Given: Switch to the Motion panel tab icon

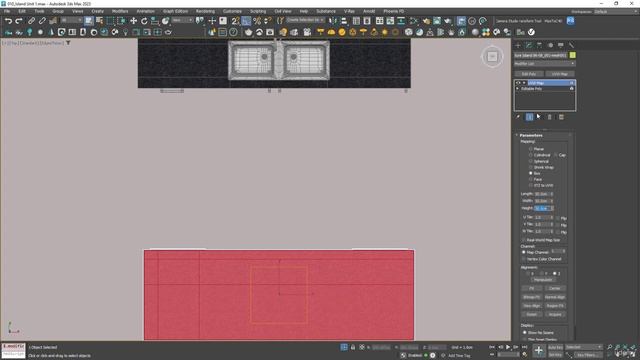Looking at the screenshot, I should click(550, 45).
